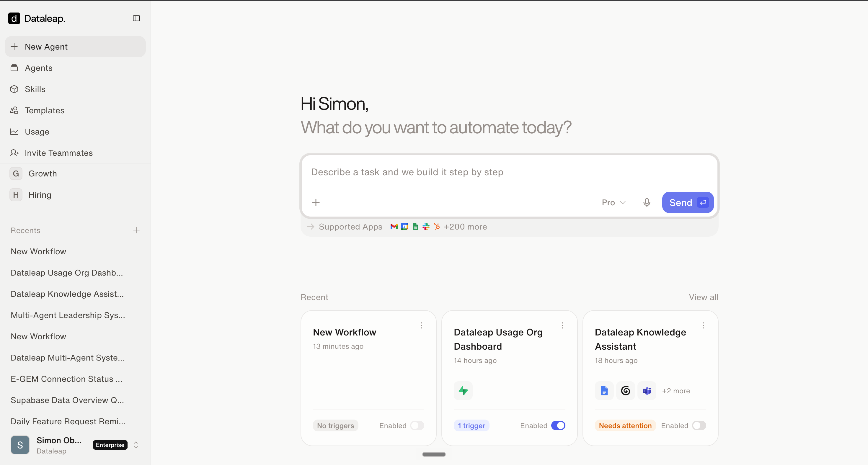Click the Microsoft Teams icon on Knowledge Assistant card
The height and width of the screenshot is (465, 868).
[x=647, y=391]
